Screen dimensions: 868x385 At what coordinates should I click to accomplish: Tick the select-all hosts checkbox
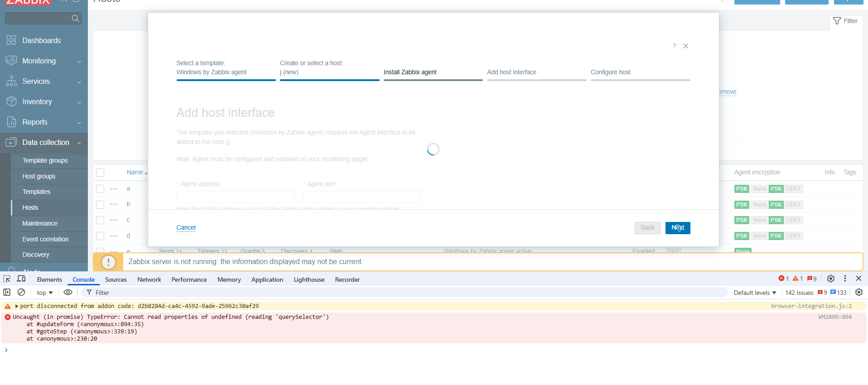[100, 173]
